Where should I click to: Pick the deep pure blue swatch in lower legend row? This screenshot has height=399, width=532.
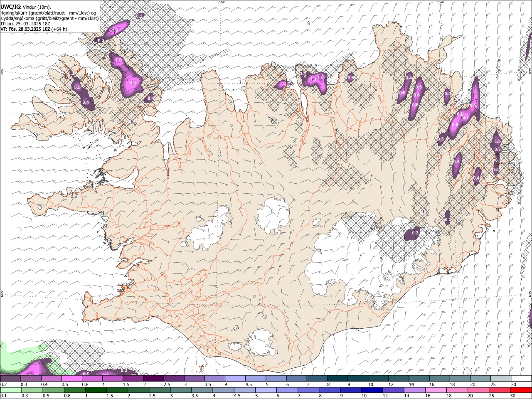(372, 390)
